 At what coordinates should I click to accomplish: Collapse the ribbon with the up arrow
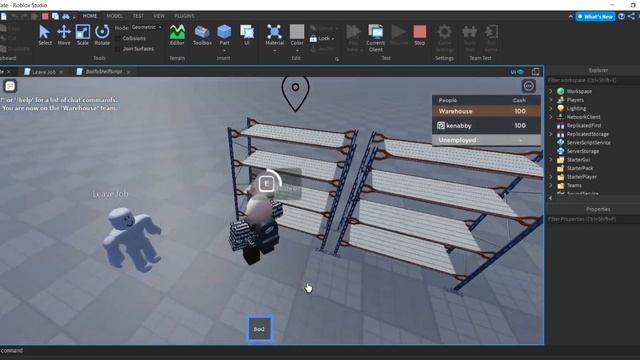point(570,16)
